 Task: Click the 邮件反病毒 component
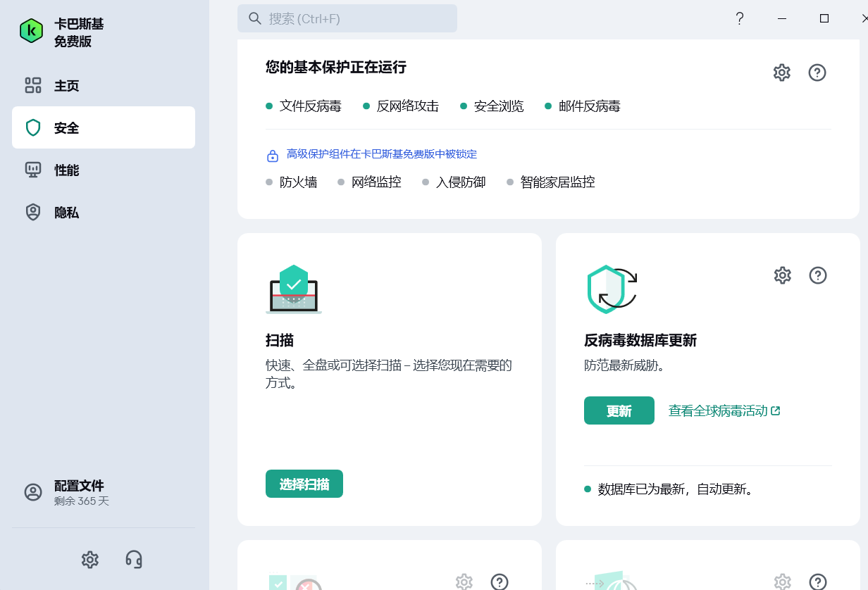(583, 106)
